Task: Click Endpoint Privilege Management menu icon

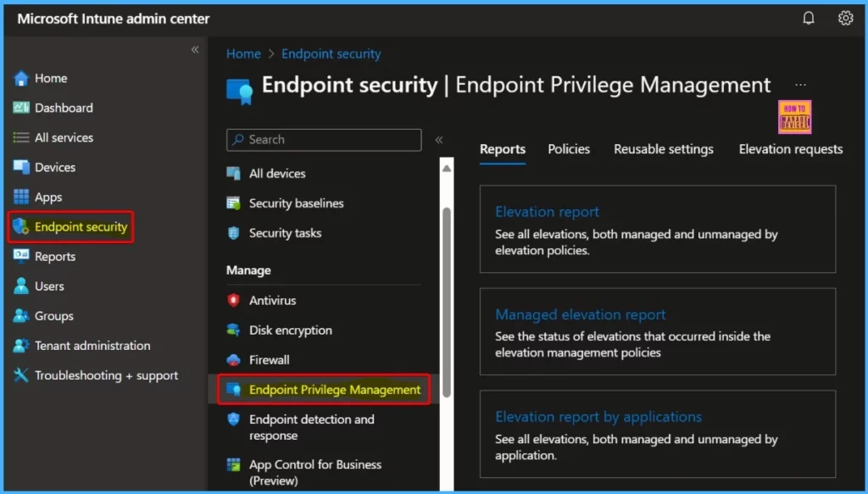Action: (x=234, y=390)
